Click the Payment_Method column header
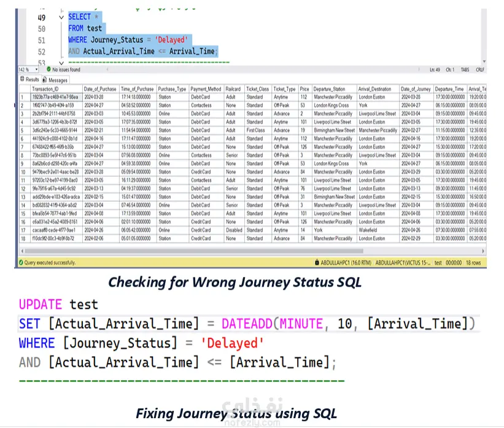 click(206, 89)
